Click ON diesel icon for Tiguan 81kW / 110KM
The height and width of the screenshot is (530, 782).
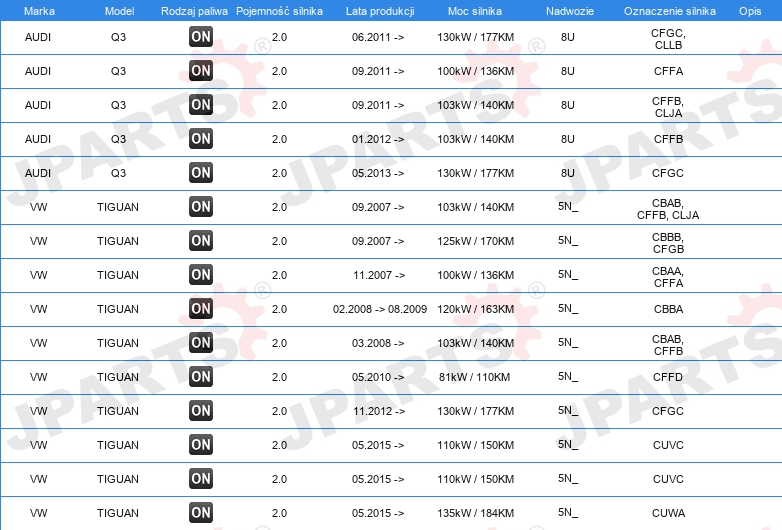point(200,377)
